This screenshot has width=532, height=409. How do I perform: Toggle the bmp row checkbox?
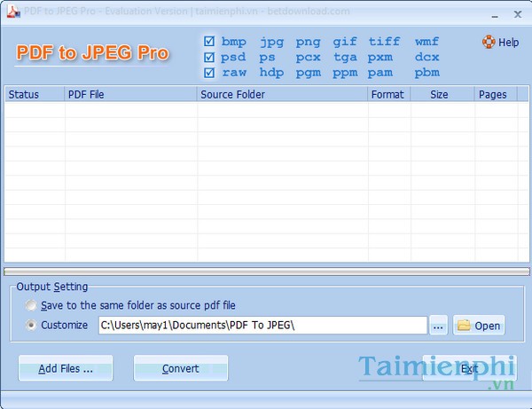tap(209, 42)
